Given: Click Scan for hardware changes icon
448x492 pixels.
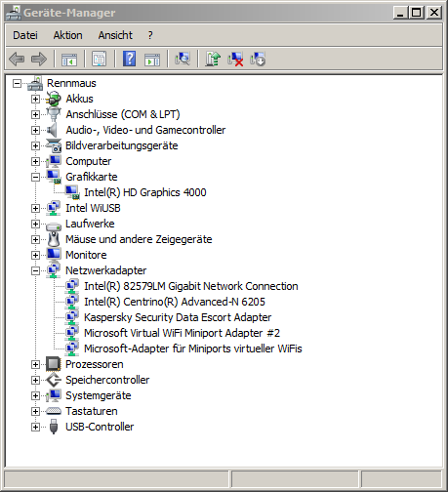Looking at the screenshot, I should click(x=183, y=60).
